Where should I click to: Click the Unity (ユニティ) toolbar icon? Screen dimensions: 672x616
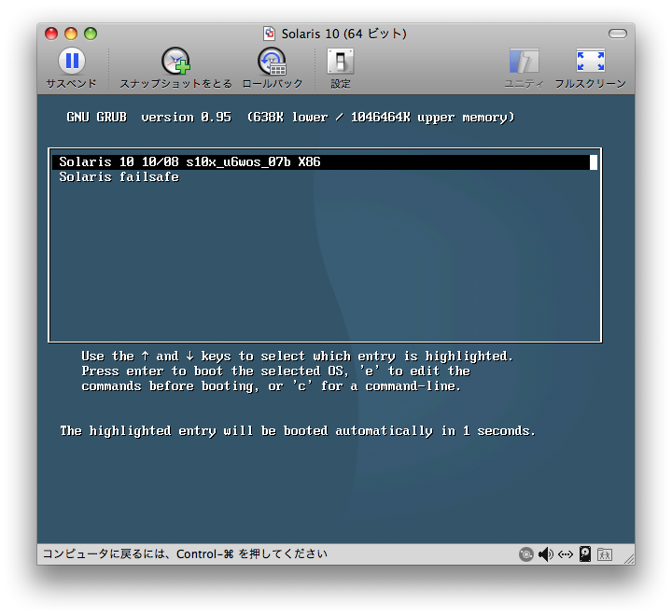coord(524,62)
